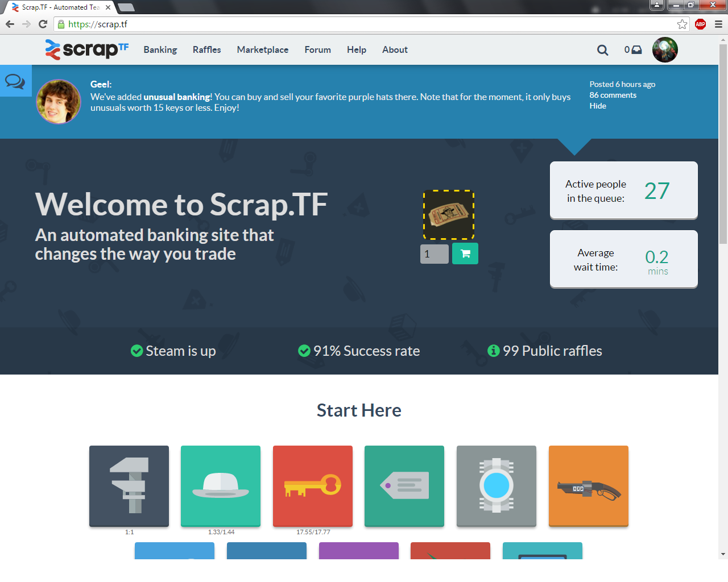Open the Help menu
Viewport: 728px width, 582px height.
point(357,49)
